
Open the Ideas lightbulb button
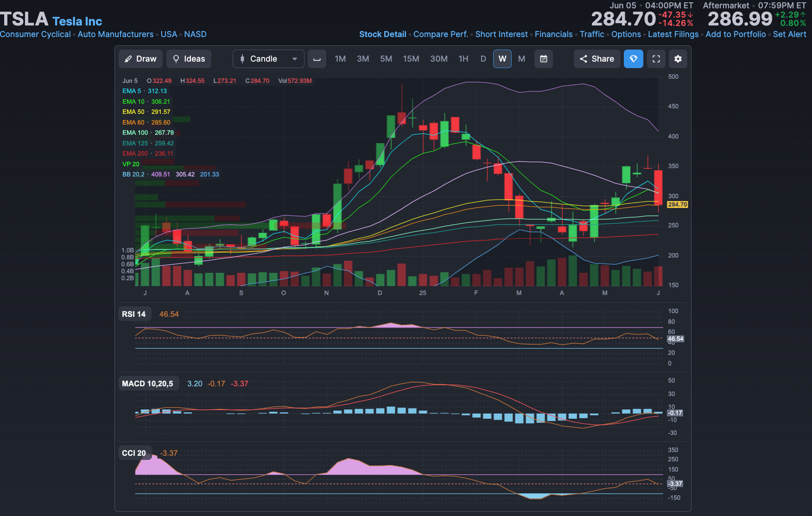(189, 59)
